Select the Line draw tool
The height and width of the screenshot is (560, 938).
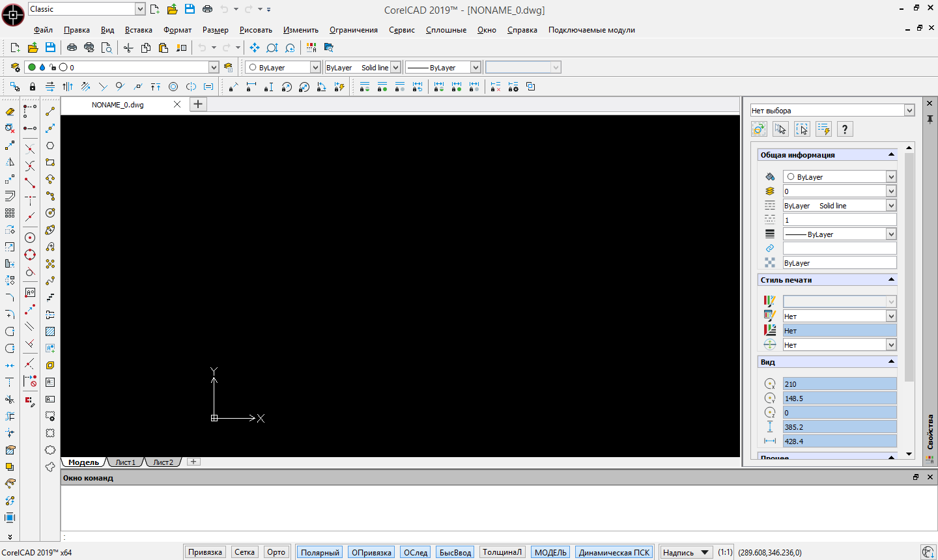50,111
